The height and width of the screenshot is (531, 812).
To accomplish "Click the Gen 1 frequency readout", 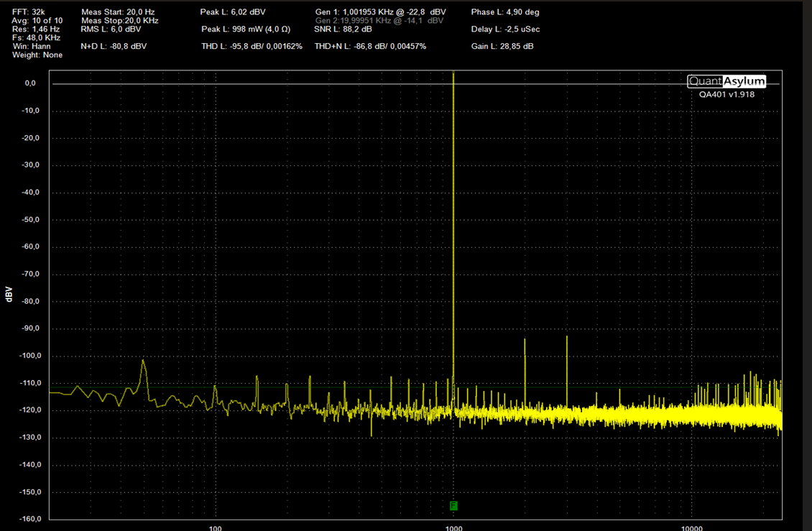I will click(x=381, y=12).
